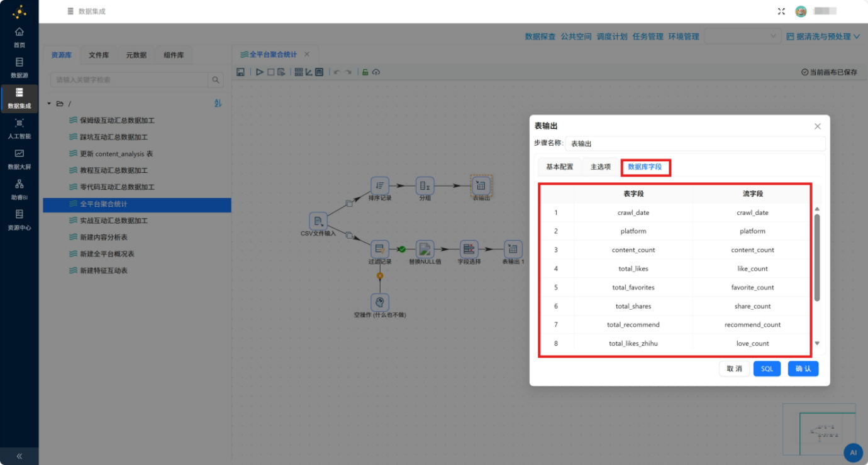
Task: Select the CSV文件输入 node on canvas
Action: 318,221
